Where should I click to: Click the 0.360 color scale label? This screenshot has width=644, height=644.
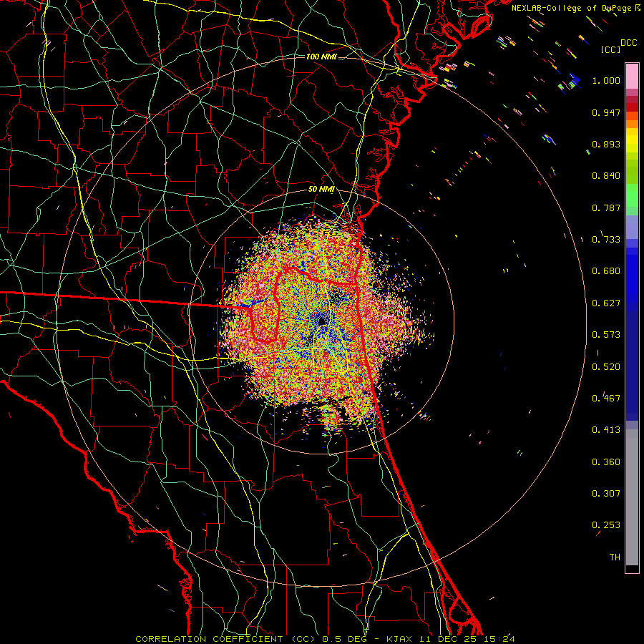coord(606,462)
